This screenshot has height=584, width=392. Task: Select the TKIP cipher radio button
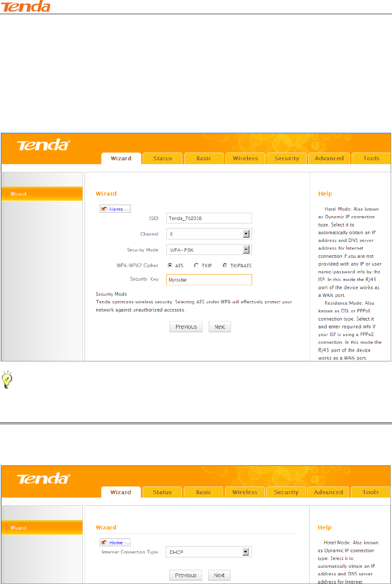(x=196, y=266)
